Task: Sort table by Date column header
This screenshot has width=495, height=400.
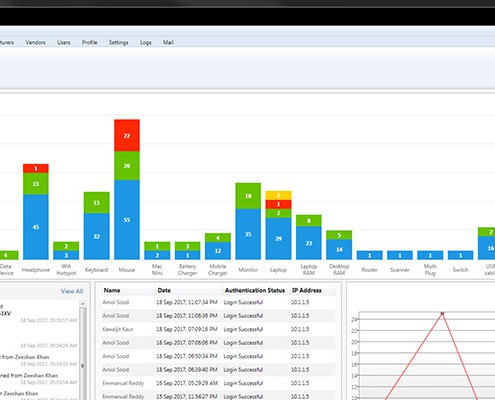Action: 164,290
